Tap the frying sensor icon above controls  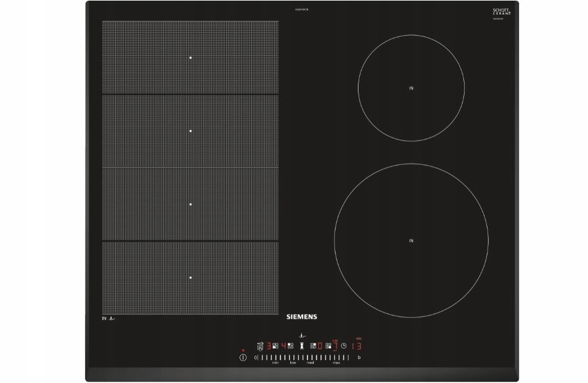tap(302, 335)
